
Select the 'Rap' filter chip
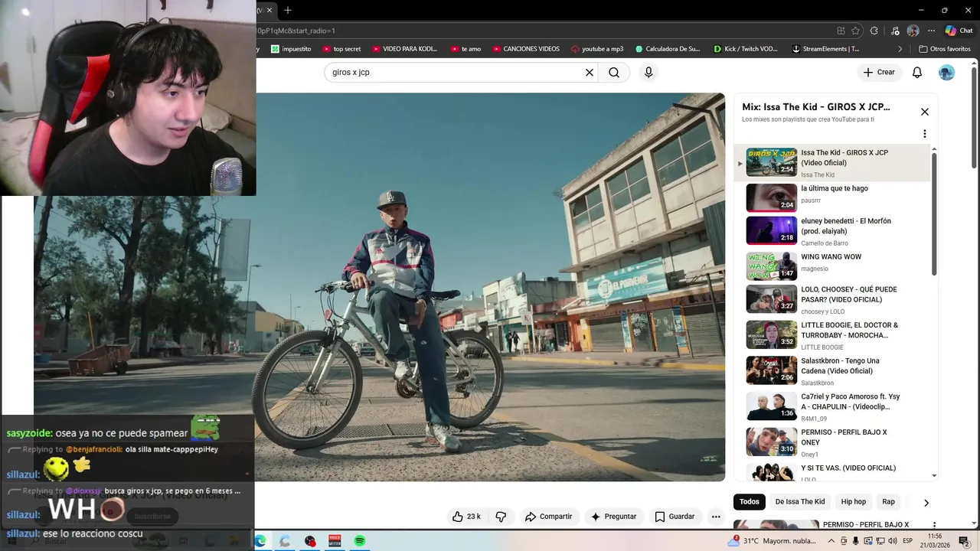coord(888,502)
